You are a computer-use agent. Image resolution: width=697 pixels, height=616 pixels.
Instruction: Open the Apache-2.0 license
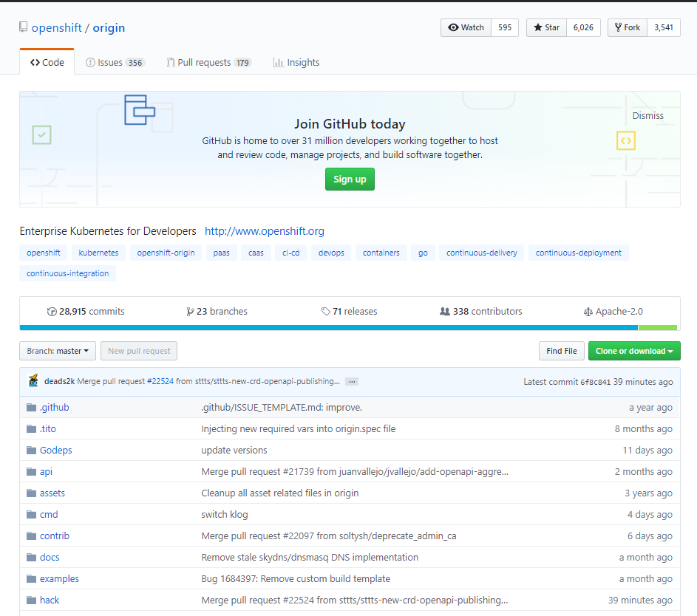(613, 312)
